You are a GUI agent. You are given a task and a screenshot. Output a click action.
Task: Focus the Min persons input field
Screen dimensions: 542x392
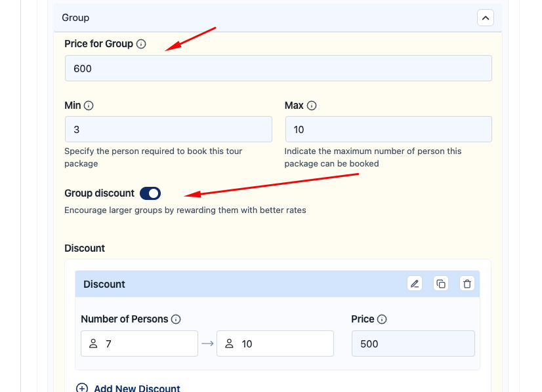point(168,130)
